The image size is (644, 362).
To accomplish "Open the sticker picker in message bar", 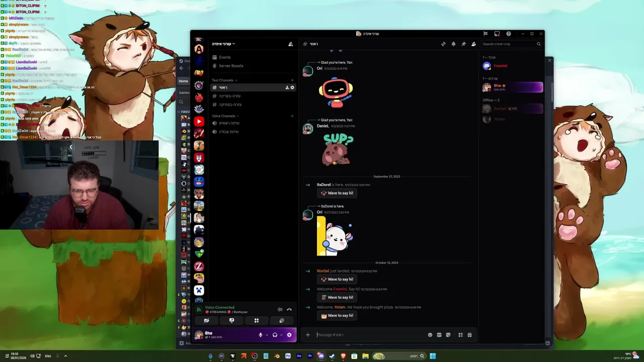I will pos(448,335).
